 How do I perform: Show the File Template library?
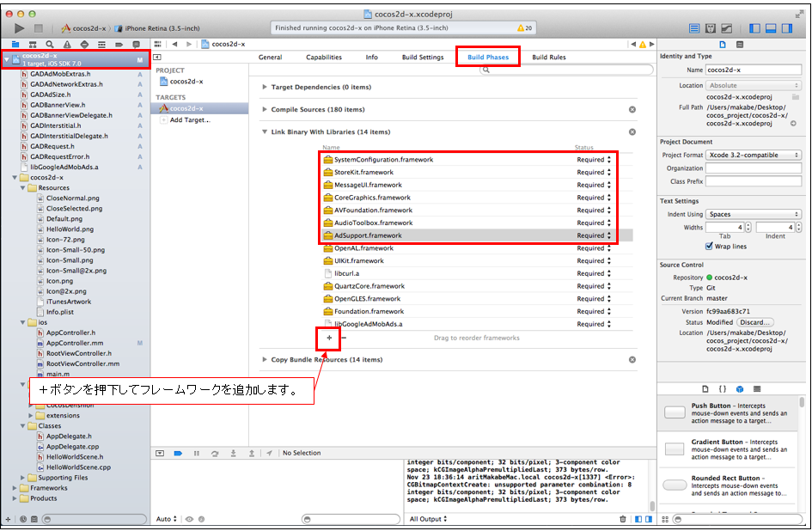pos(705,389)
